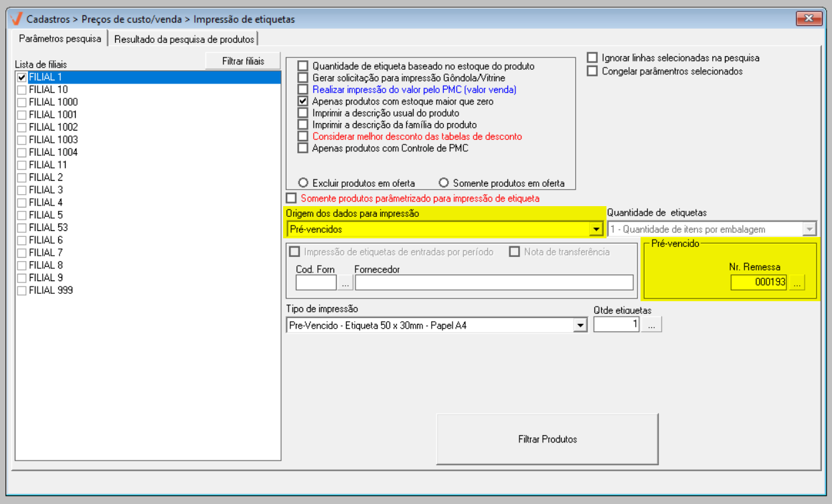Screen dimensions: 832x504
Task: Check FILIAL 53 checkbox
Action: (x=22, y=228)
